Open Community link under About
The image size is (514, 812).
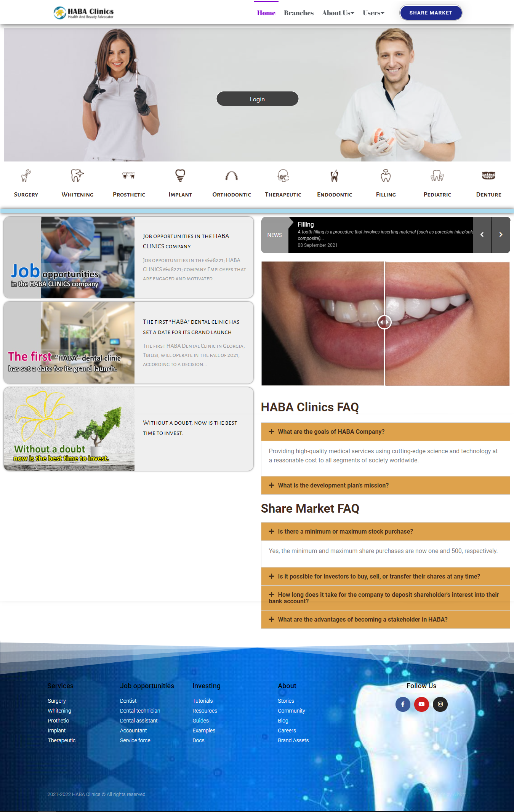click(291, 711)
